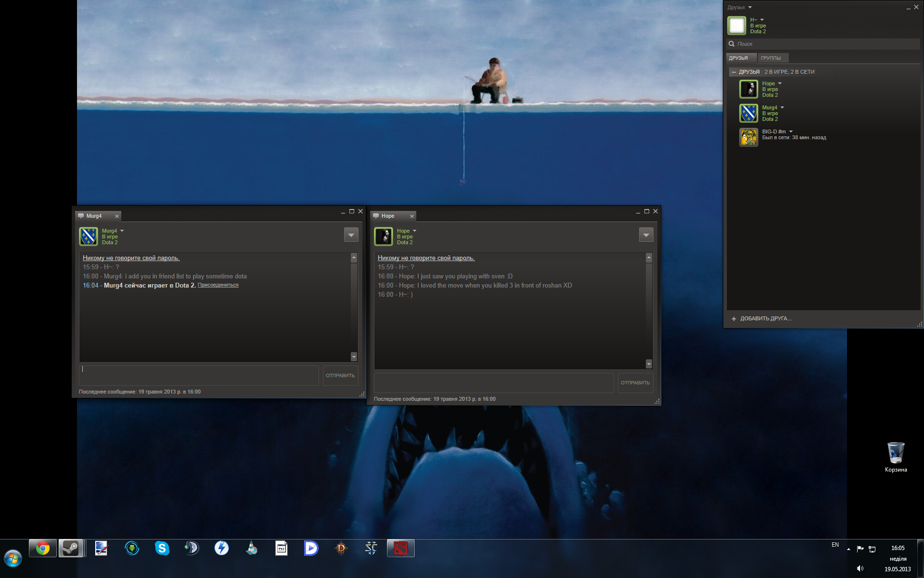This screenshot has width=924, height=578.
Task: Click Murg4's avatar in the Murg4 chat header
Action: tap(88, 236)
